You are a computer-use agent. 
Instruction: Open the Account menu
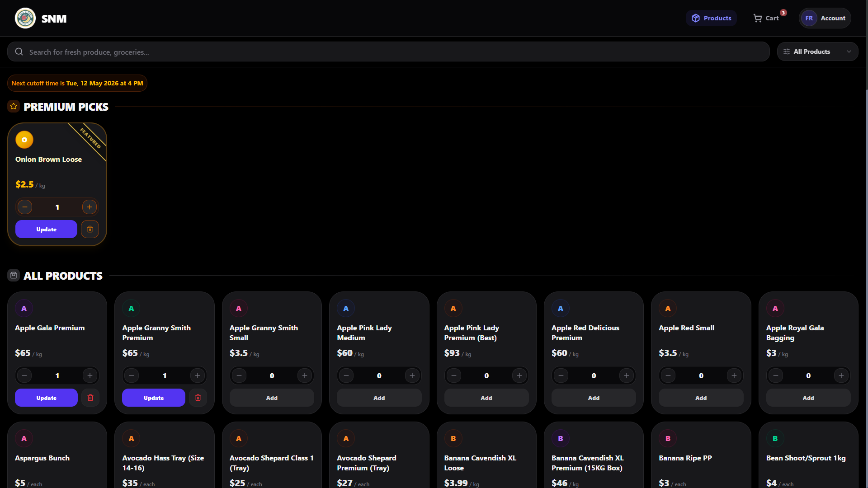point(825,18)
